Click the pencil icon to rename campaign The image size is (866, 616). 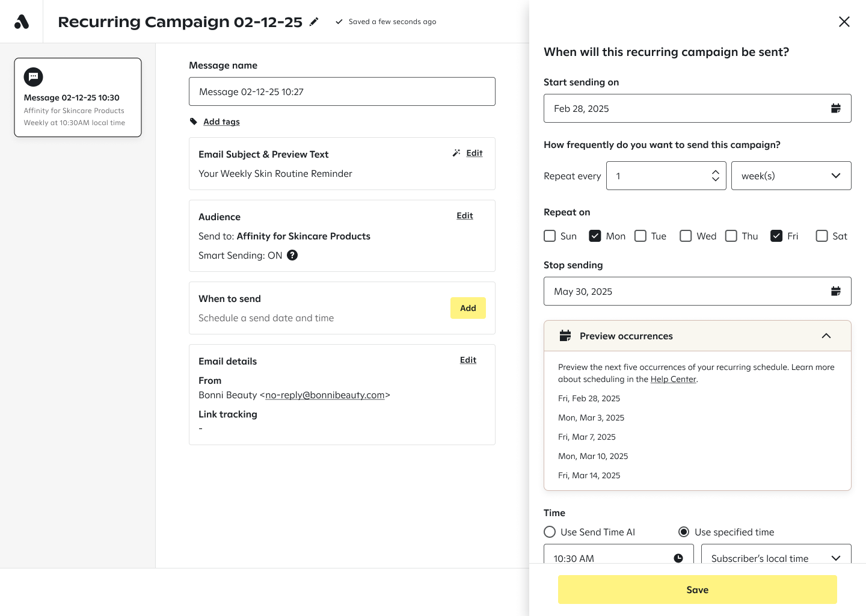314,22
